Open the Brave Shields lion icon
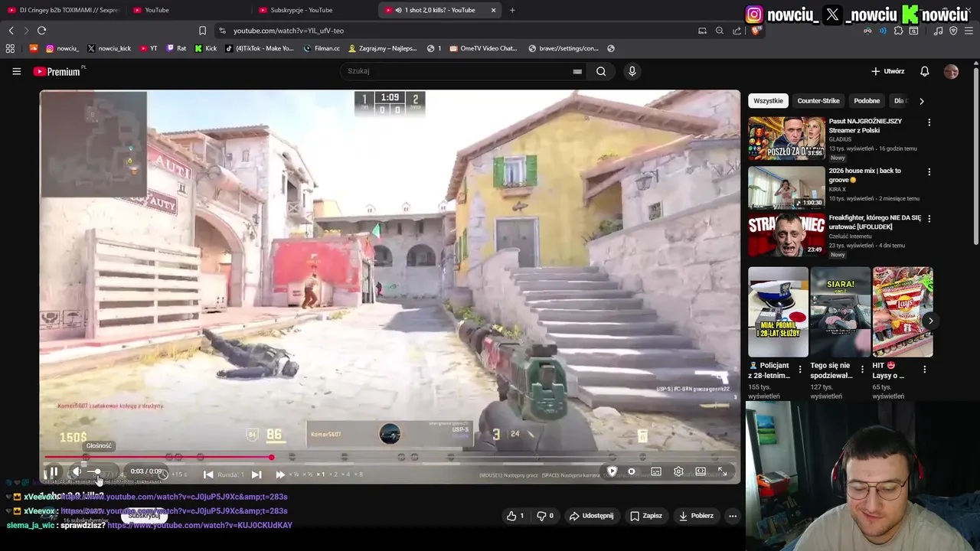Image resolution: width=980 pixels, height=551 pixels. point(756,31)
